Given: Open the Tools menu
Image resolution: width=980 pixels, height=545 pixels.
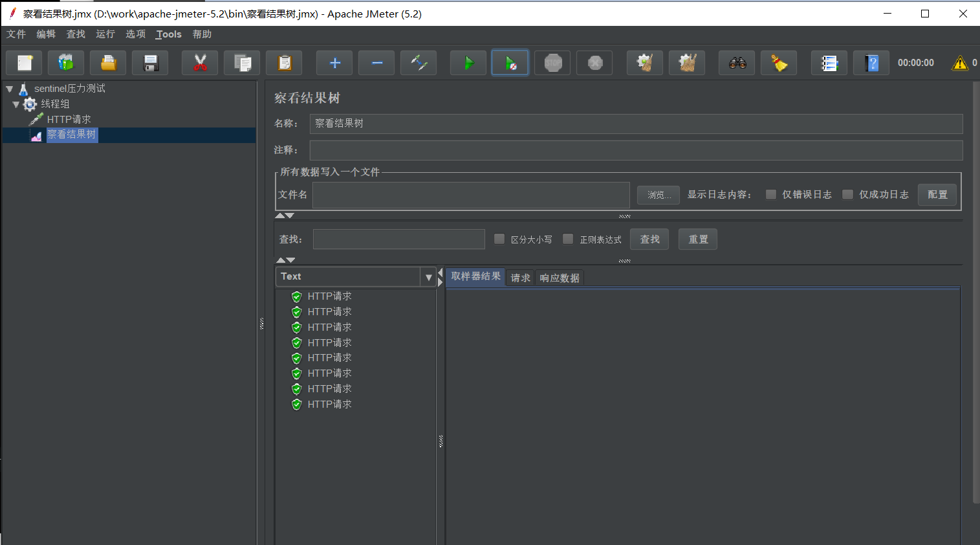Looking at the screenshot, I should (x=168, y=34).
